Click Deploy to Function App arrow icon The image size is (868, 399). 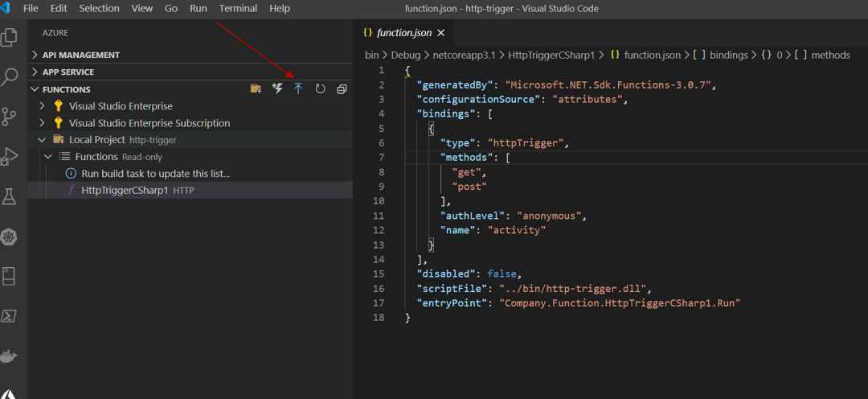pos(298,88)
